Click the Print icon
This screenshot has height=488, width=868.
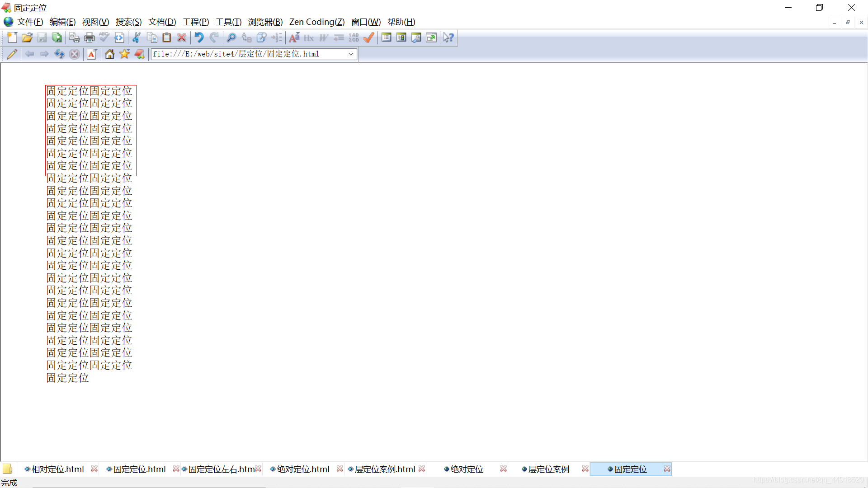pyautogui.click(x=90, y=38)
